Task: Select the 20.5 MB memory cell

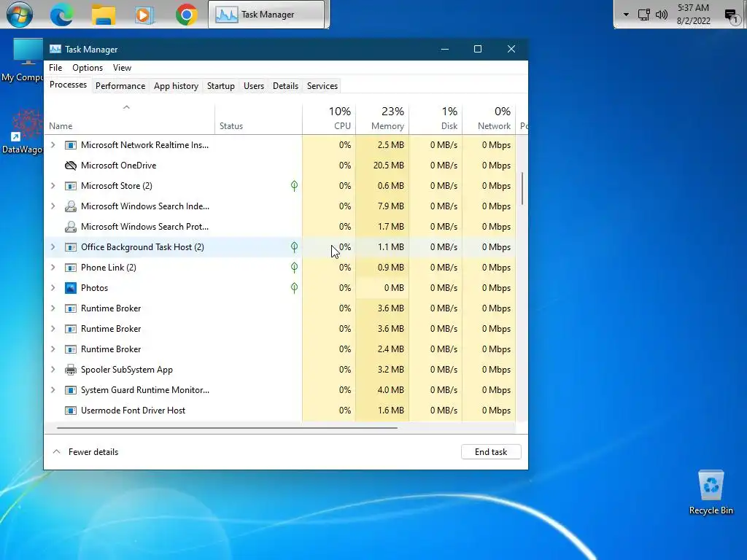Action: (x=382, y=166)
